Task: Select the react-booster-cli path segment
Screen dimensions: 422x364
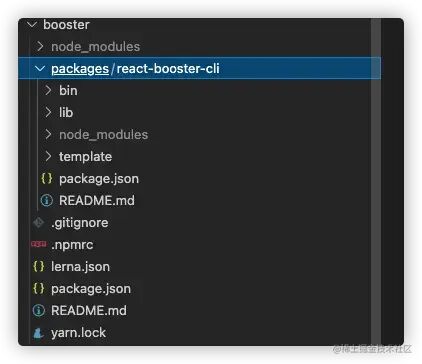Action: click(x=168, y=68)
